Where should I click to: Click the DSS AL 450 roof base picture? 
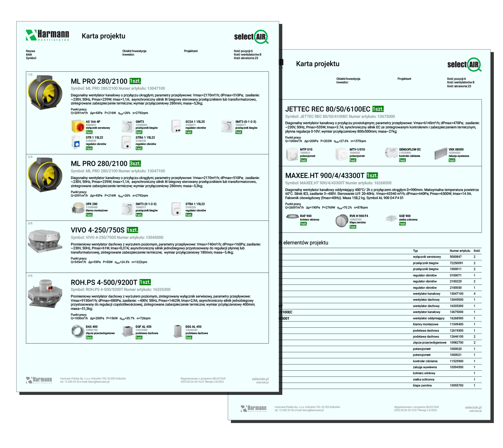click(177, 331)
